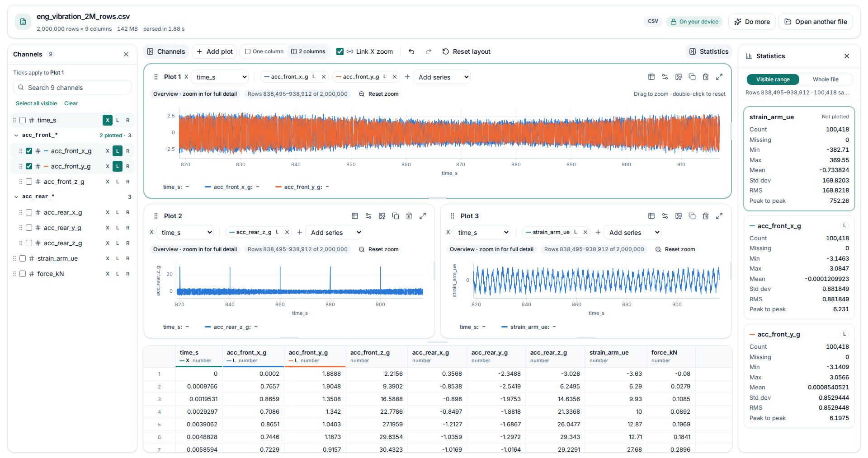The height and width of the screenshot is (458, 868).
Task: Click the acc_front_y_g table column header
Action: click(315, 356)
